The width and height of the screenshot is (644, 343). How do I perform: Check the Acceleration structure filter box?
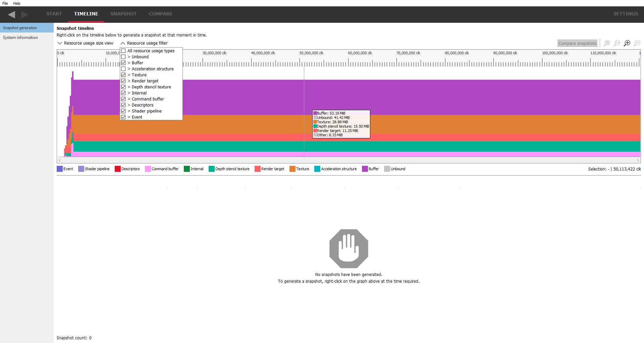[123, 69]
